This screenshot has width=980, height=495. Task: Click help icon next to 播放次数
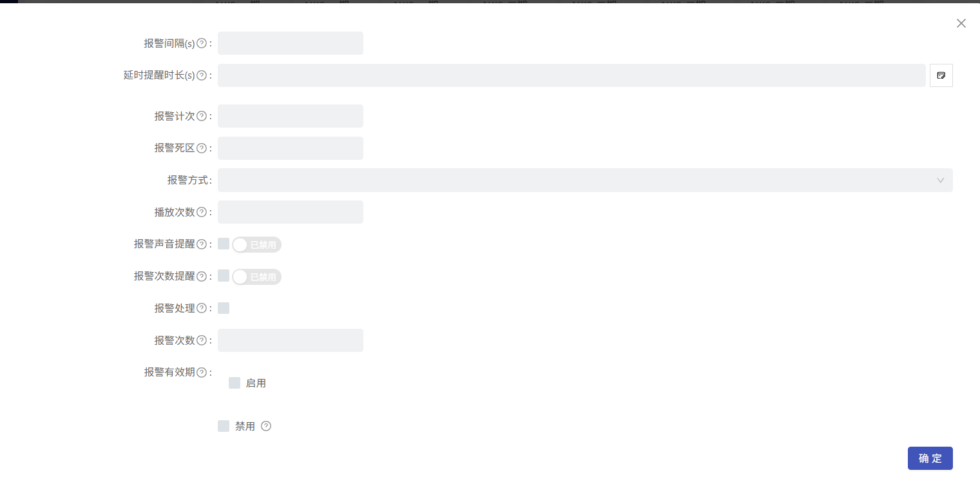(x=202, y=212)
